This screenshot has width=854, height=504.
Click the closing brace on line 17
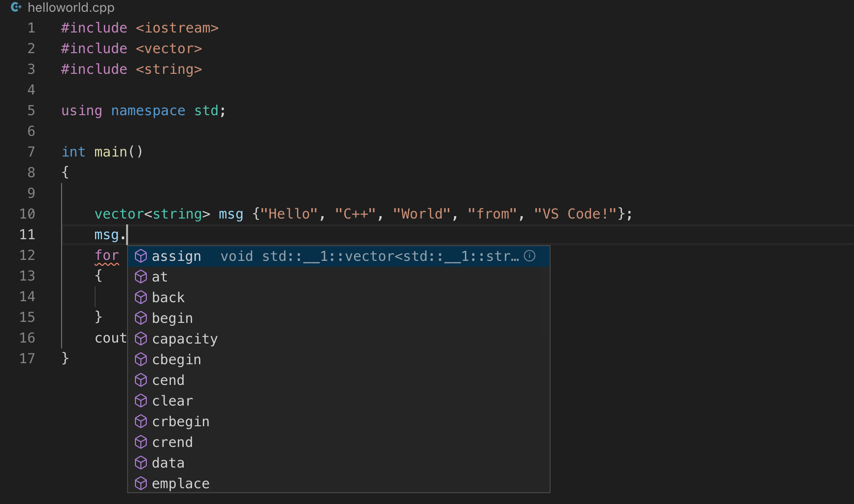point(65,358)
